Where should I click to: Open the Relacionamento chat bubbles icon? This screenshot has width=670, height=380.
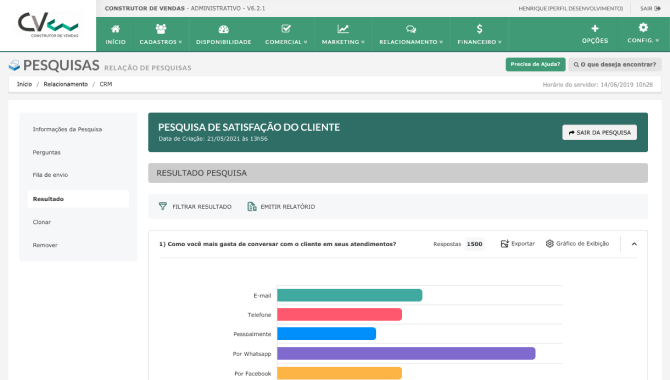pyautogui.click(x=411, y=29)
